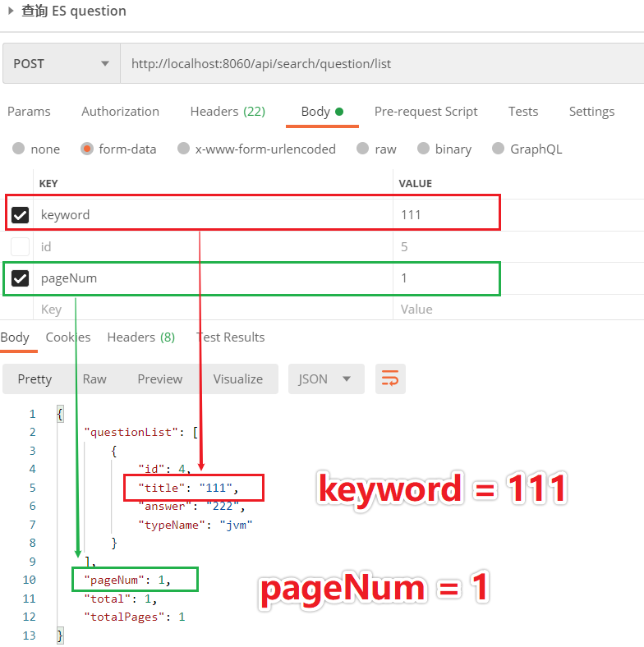Image resolution: width=644 pixels, height=647 pixels.
Task: Show the Visualize response view
Action: (x=238, y=379)
